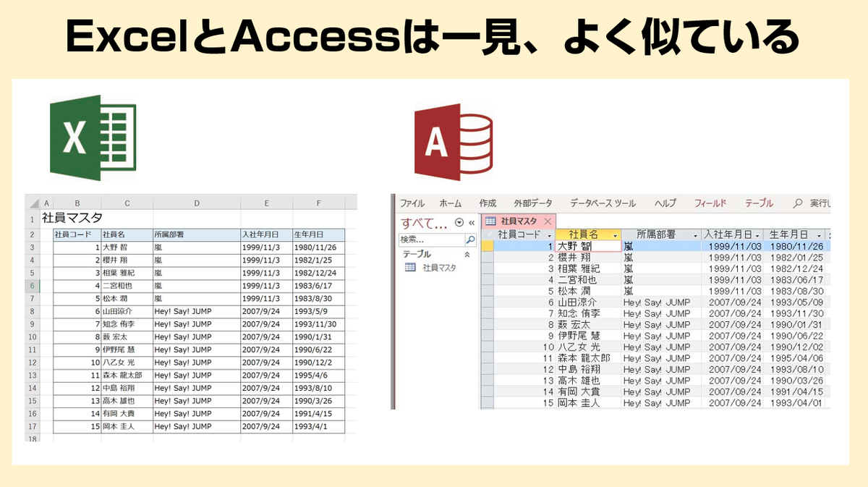868x487 pixels.
Task: Click 社員マスタ title cell in Excel
Action: [x=72, y=219]
